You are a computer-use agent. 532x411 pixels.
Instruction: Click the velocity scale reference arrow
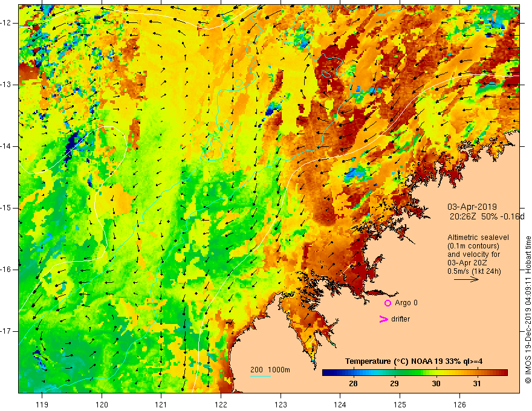(466, 279)
